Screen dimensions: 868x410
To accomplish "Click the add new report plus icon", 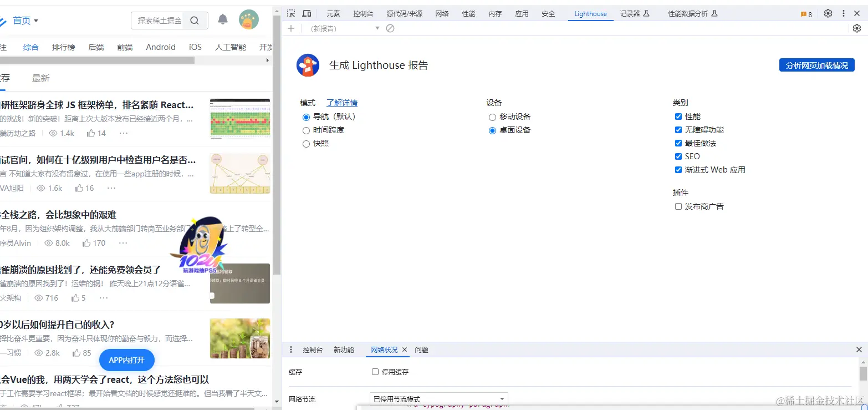I will click(x=291, y=28).
